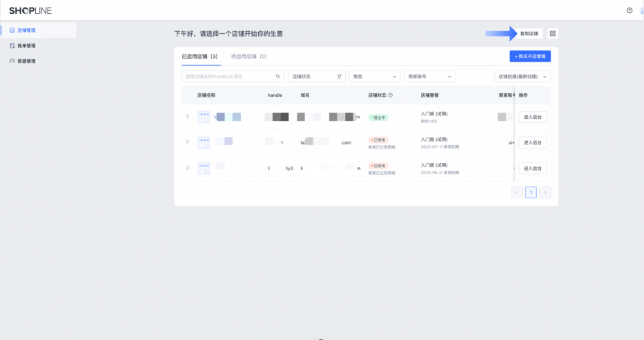Open the help question-mark icon in header

[x=630, y=10]
